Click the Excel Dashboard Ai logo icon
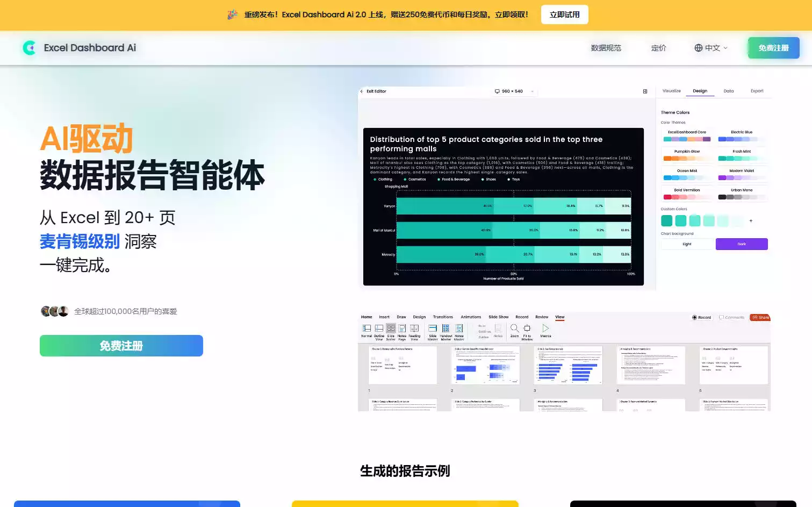Viewport: 812px width, 507px height. (30, 48)
